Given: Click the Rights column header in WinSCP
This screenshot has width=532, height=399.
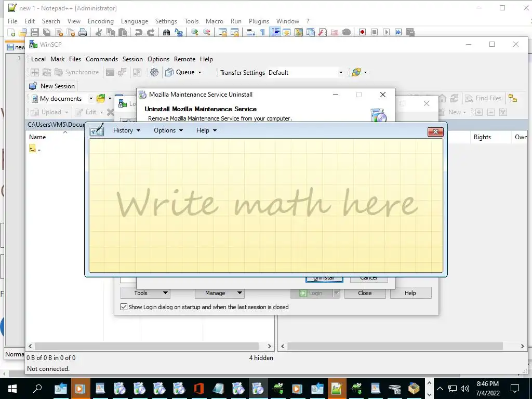Looking at the screenshot, I should click(482, 137).
